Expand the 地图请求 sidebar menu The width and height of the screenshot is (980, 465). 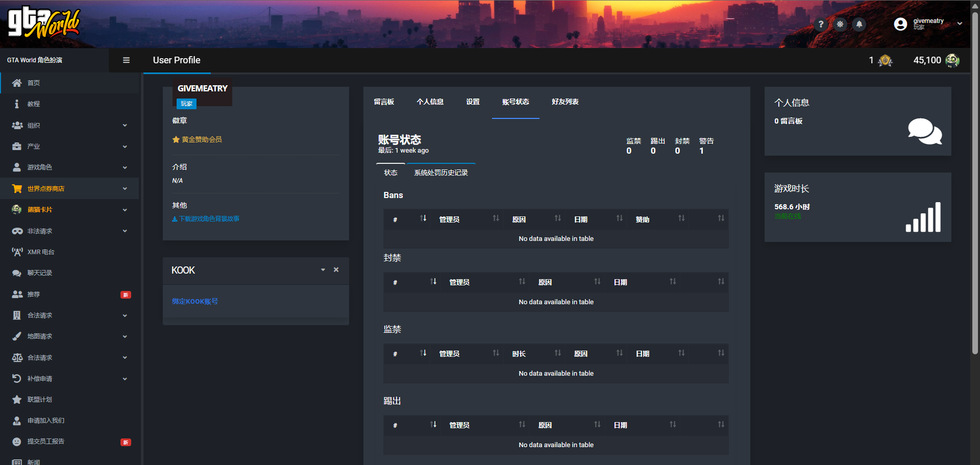(x=69, y=336)
